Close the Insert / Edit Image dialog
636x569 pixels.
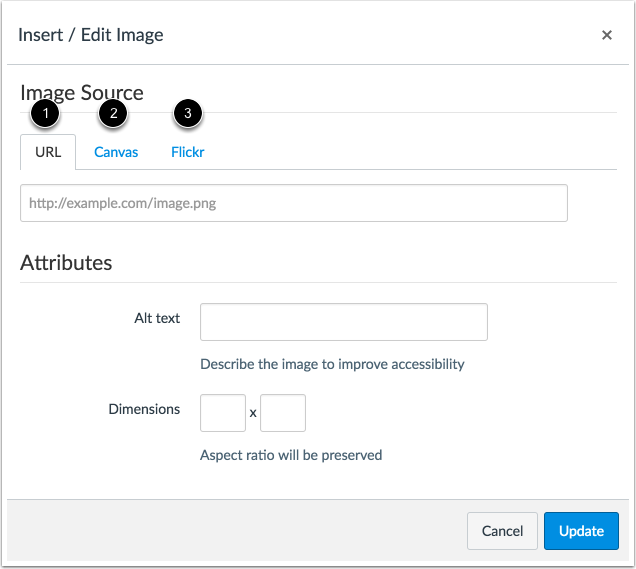606,35
